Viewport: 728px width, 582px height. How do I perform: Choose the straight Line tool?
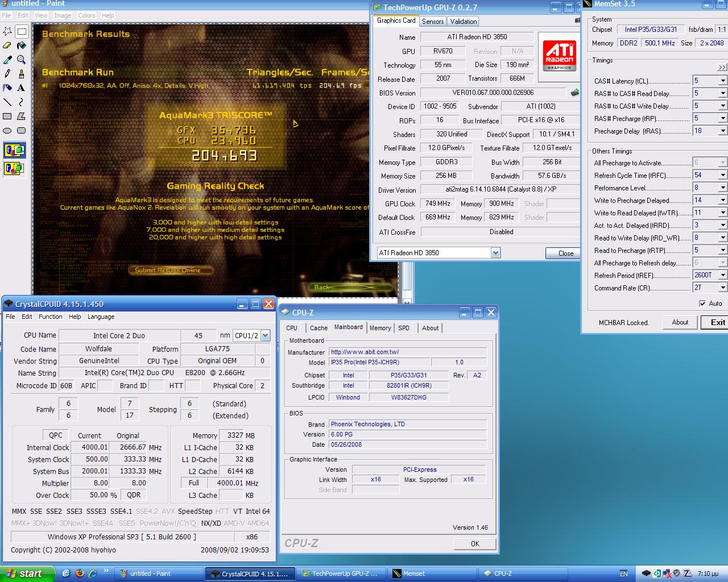click(x=7, y=102)
